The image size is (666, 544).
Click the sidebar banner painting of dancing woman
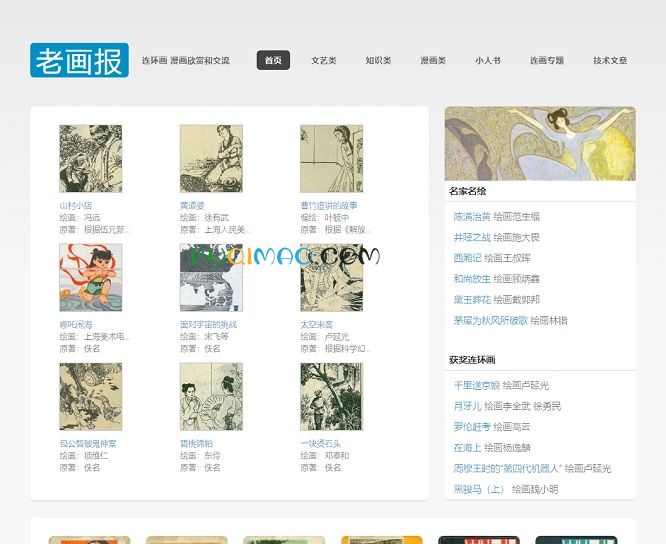coord(539,143)
